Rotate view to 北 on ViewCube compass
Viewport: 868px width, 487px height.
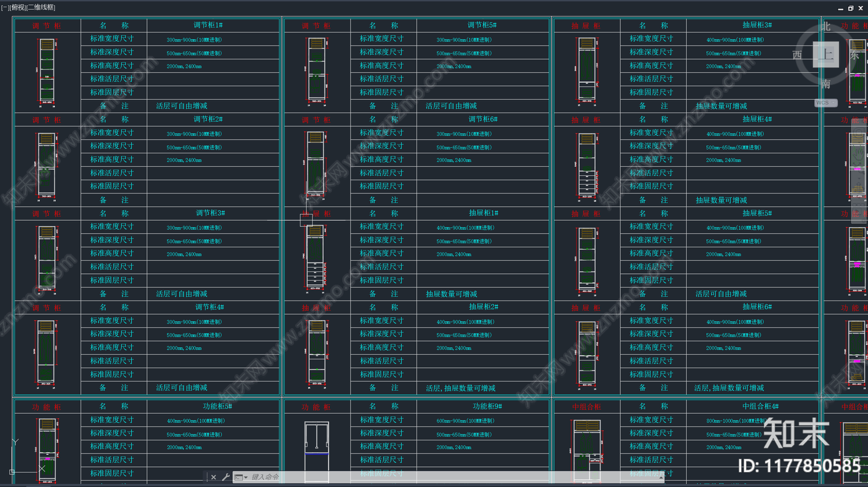point(826,26)
